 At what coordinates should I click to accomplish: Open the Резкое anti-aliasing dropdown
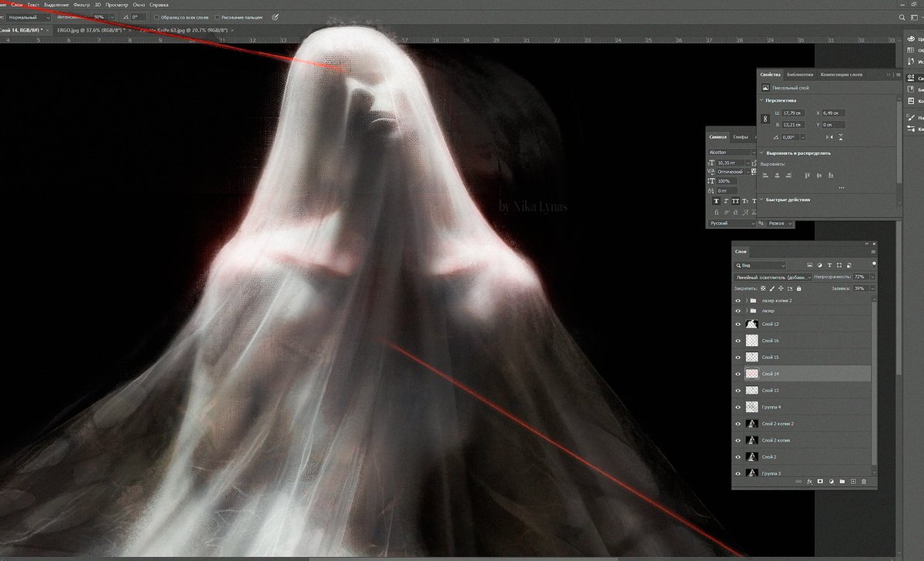pyautogui.click(x=780, y=223)
